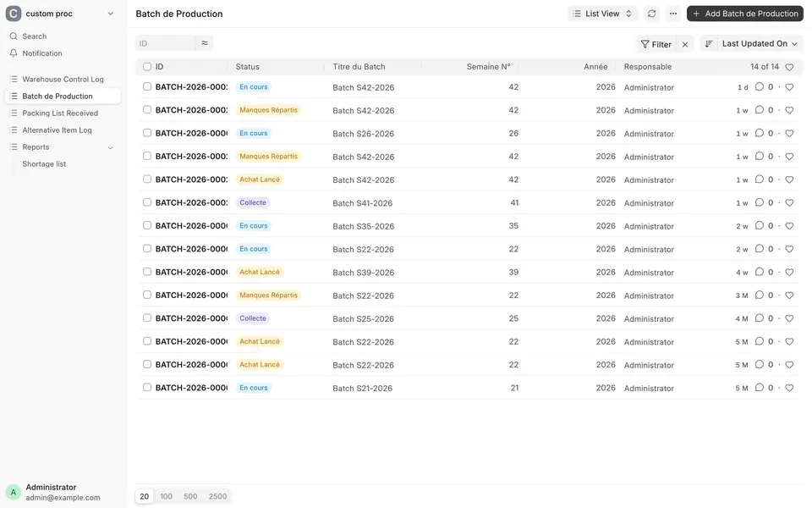Like the Batch S25-2026 row with heart
Viewport: 812px width, 508px height.
point(789,318)
